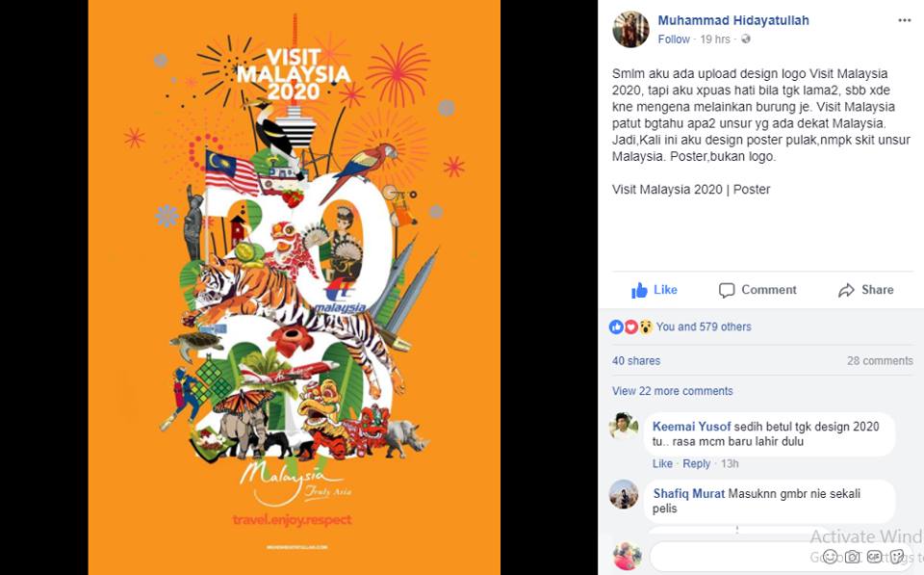Open the post options three-dot menu
This screenshot has width=924, height=575.
905,20
